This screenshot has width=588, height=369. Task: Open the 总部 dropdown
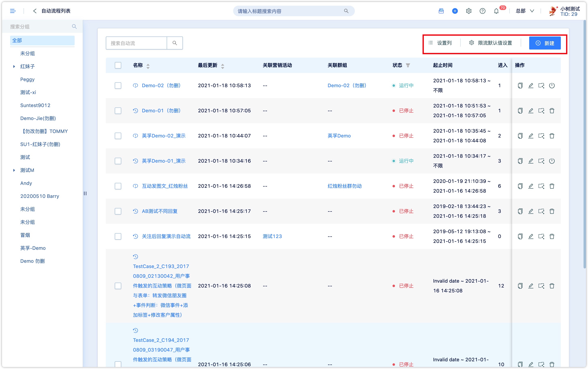click(x=525, y=11)
